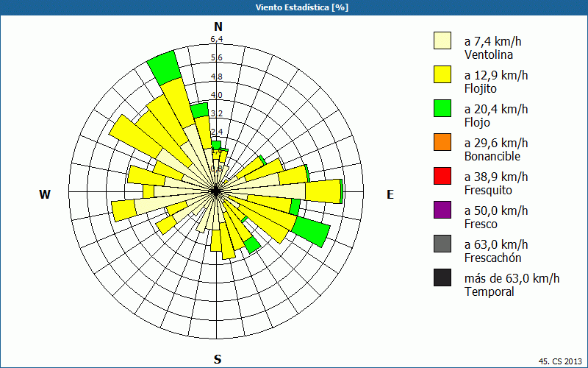
Task: Click the 'Fresco' legend label
Action: [481, 224]
